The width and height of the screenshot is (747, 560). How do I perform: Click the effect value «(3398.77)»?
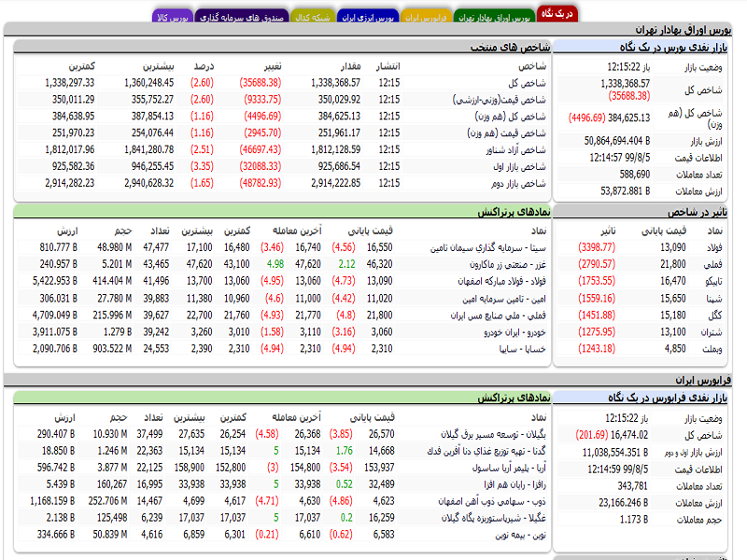pos(597,247)
